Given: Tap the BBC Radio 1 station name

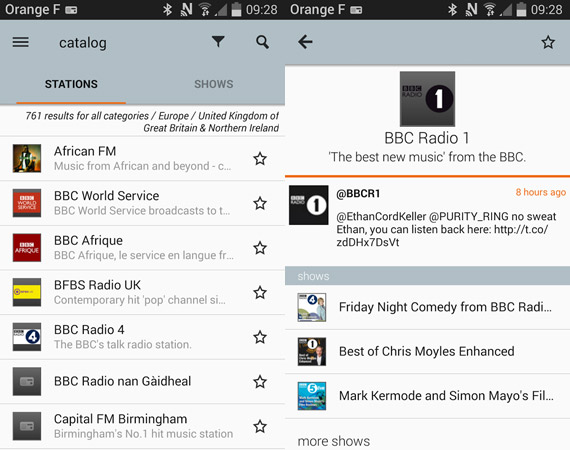Looking at the screenshot, I should (427, 138).
